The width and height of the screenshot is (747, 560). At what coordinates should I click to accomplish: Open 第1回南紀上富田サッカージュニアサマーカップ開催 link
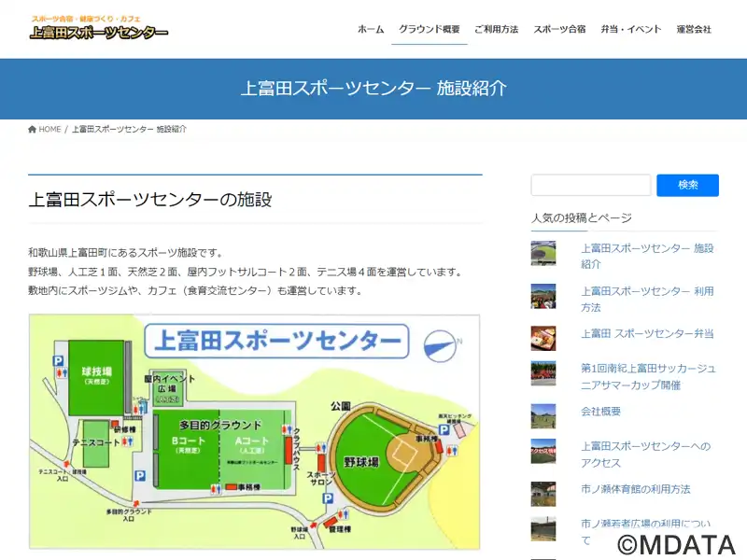pyautogui.click(x=648, y=377)
